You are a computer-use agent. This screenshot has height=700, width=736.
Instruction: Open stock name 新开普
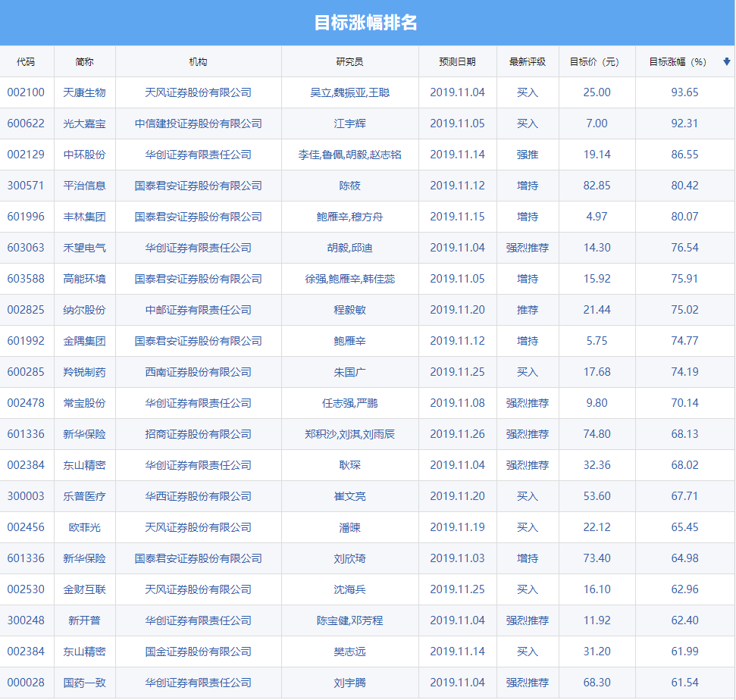(84, 620)
